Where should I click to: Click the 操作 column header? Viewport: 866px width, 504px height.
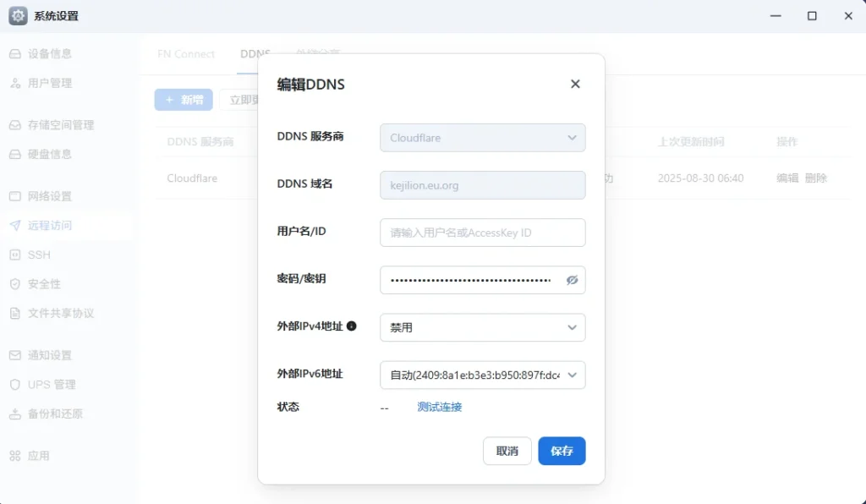pos(787,142)
